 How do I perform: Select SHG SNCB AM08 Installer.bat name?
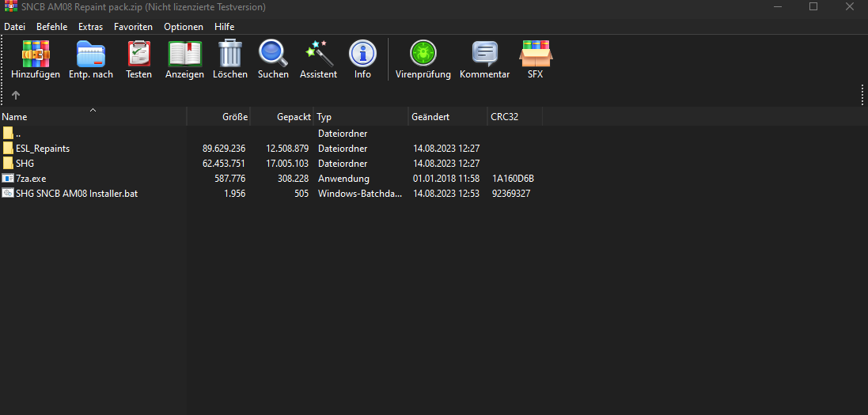77,193
